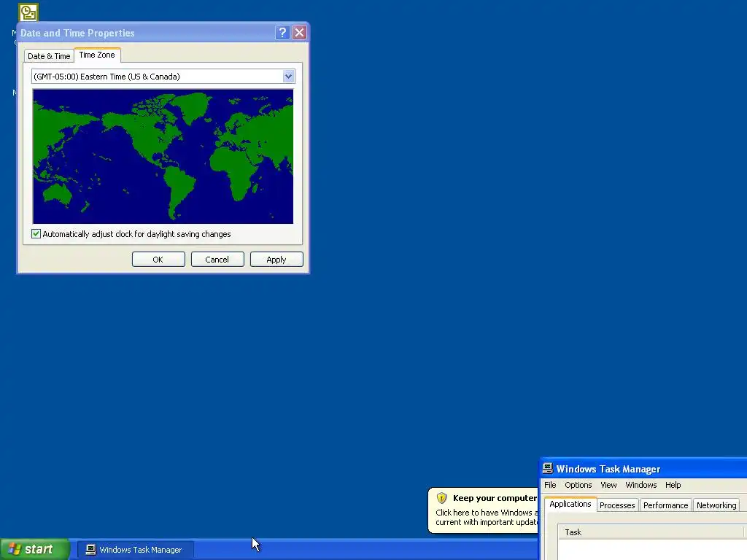
Task: Click the help question mark button in Date and Time Properties
Action: [282, 32]
